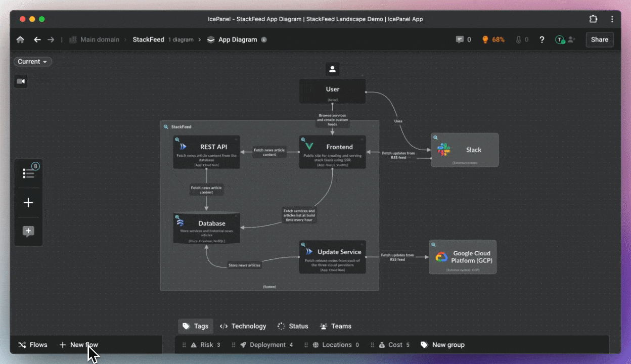Switch to the Technology tab
The width and height of the screenshot is (631, 364).
pos(243,326)
